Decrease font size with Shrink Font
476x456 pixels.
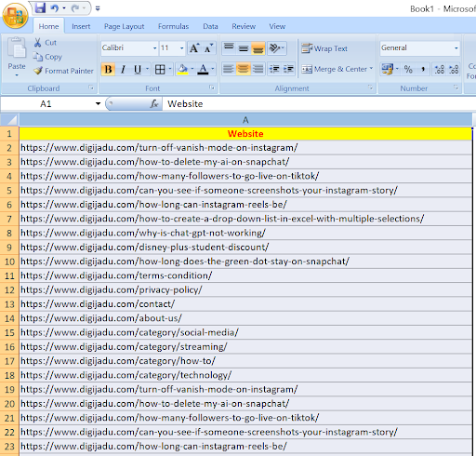pyautogui.click(x=208, y=48)
